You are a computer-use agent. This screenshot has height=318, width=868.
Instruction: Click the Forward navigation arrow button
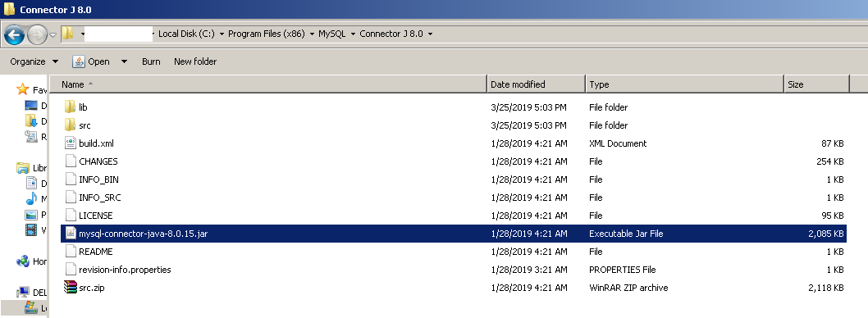37,35
